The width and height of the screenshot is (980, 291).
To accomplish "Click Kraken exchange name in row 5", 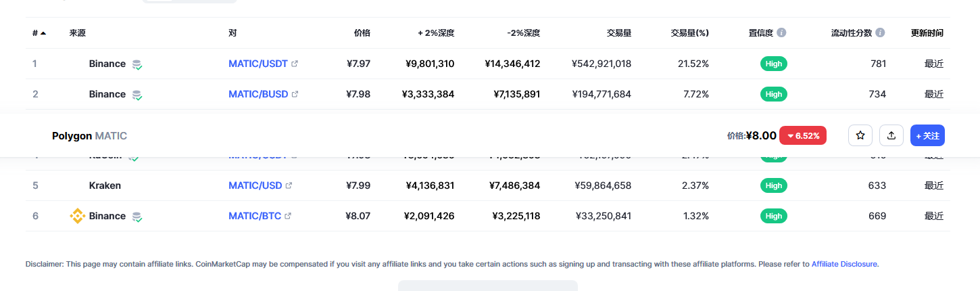I will pos(105,185).
